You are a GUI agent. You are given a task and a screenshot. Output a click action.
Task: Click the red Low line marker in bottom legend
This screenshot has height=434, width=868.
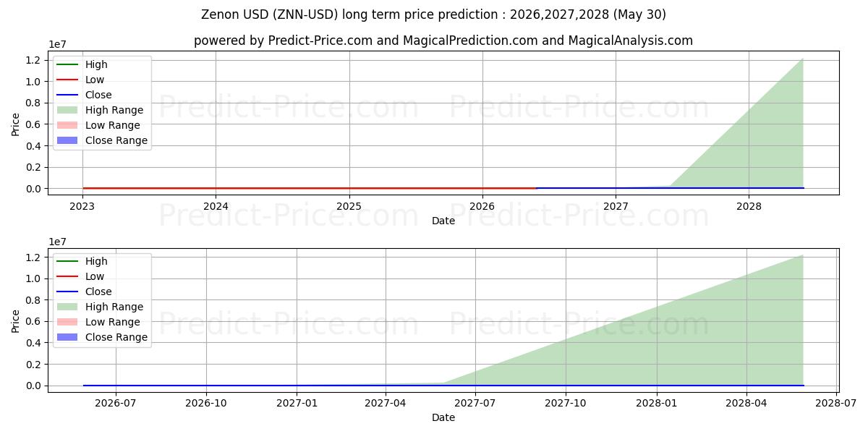[x=67, y=276]
